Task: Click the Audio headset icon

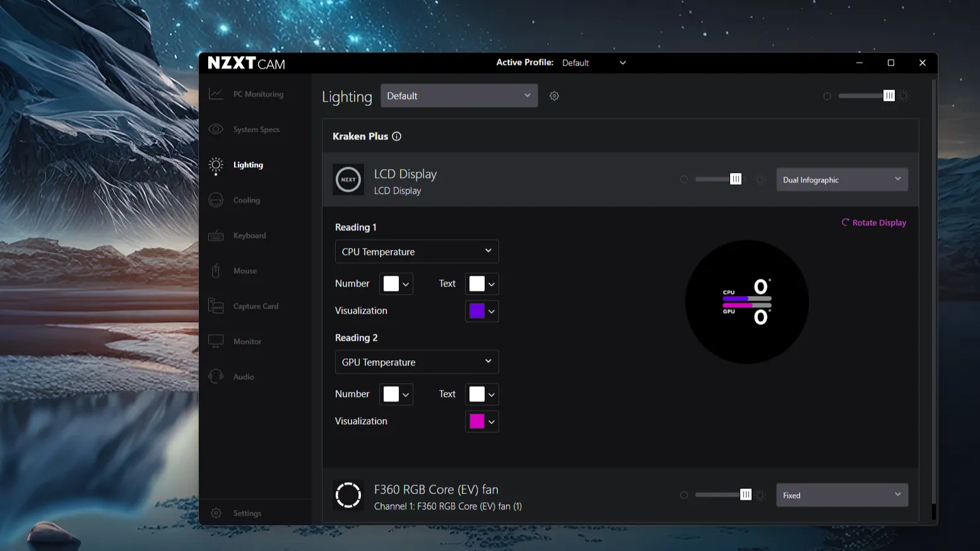Action: [216, 377]
